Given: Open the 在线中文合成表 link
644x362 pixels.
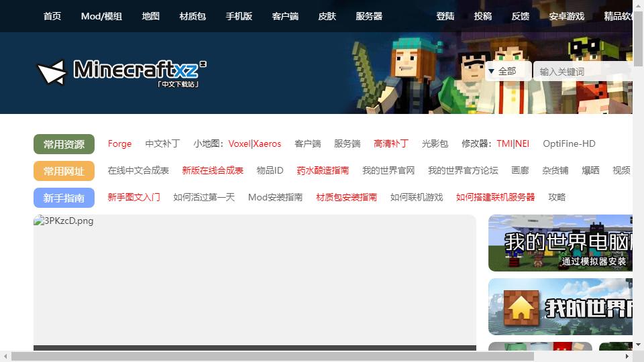Looking at the screenshot, I should tap(138, 170).
